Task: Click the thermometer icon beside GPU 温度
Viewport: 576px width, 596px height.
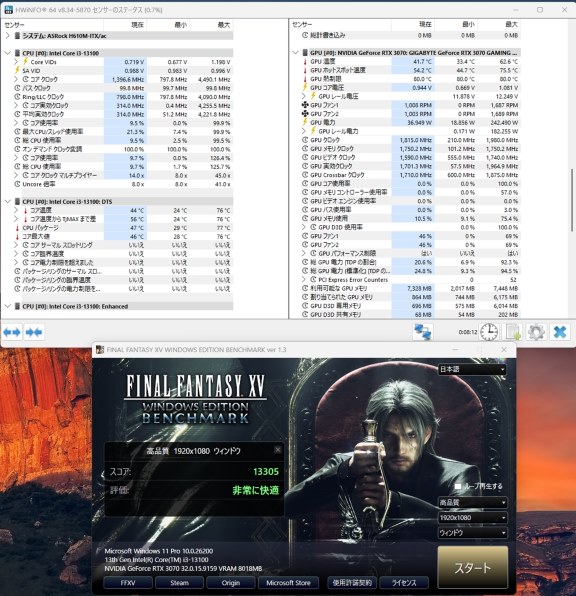Action: (x=305, y=61)
